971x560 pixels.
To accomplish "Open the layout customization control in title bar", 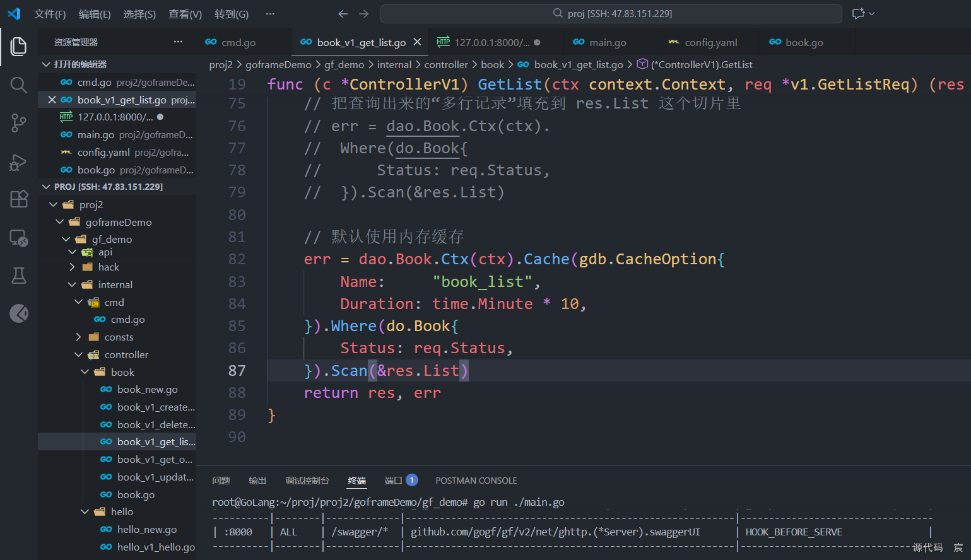I will pyautogui.click(x=863, y=13).
